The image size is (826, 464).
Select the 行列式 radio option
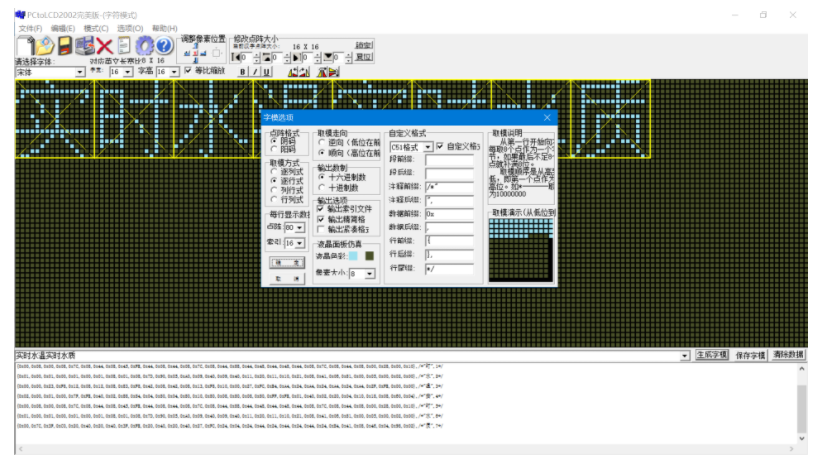tap(274, 199)
